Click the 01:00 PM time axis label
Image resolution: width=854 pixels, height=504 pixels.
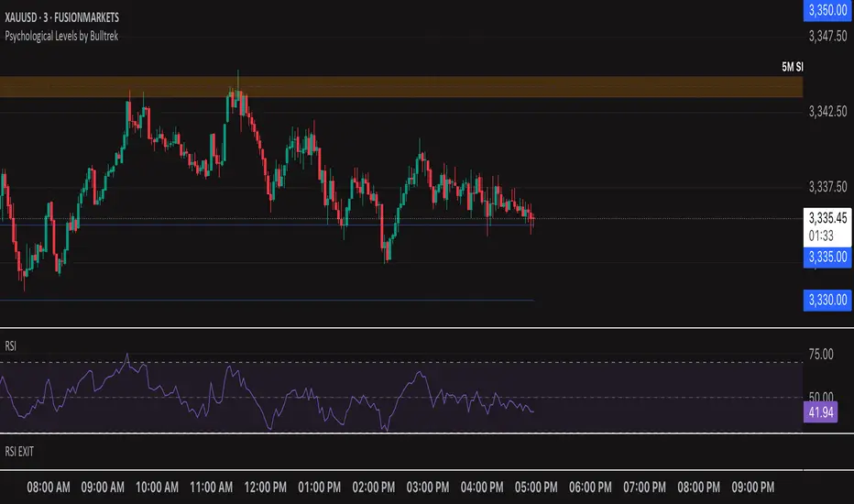pyautogui.click(x=319, y=488)
